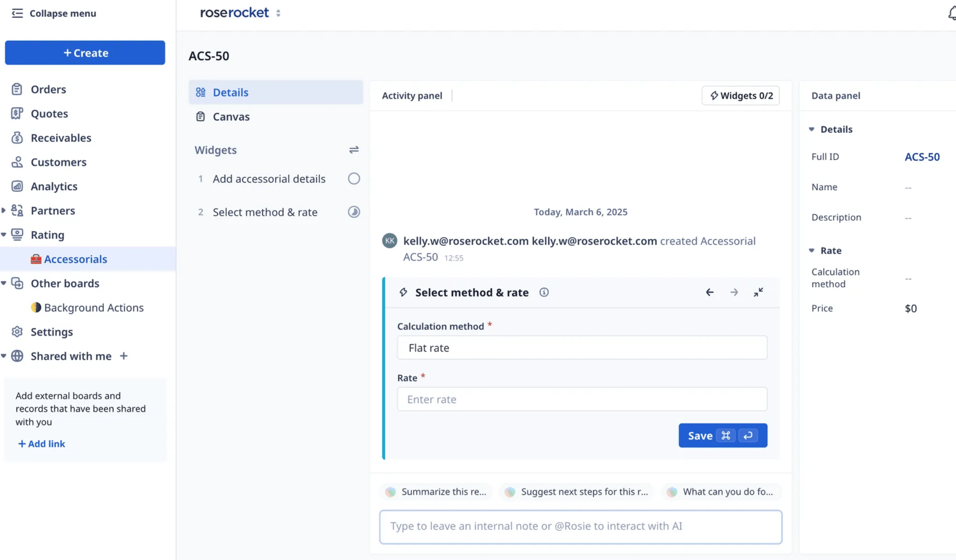Image resolution: width=956 pixels, height=560 pixels.
Task: Click the Analytics chart icon
Action: pos(17,186)
